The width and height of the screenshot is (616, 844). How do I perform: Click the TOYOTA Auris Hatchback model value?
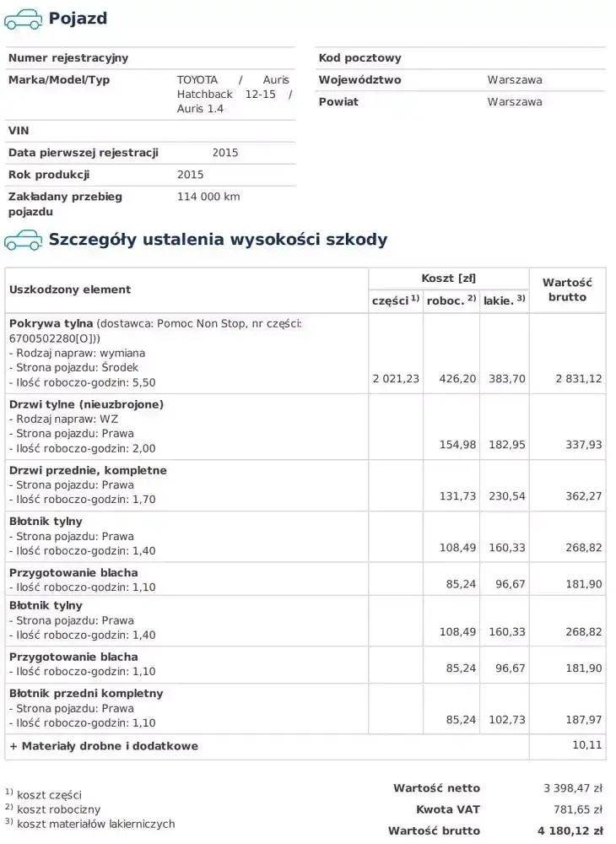point(234,95)
